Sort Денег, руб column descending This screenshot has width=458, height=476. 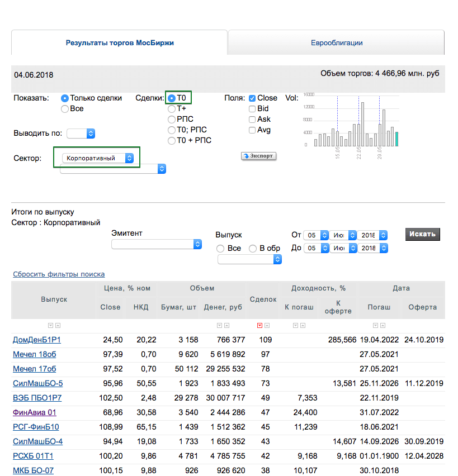[x=219, y=325]
